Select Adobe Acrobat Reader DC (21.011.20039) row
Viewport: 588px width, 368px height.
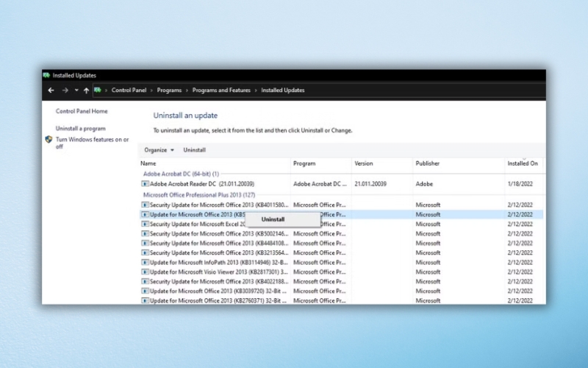pos(341,184)
